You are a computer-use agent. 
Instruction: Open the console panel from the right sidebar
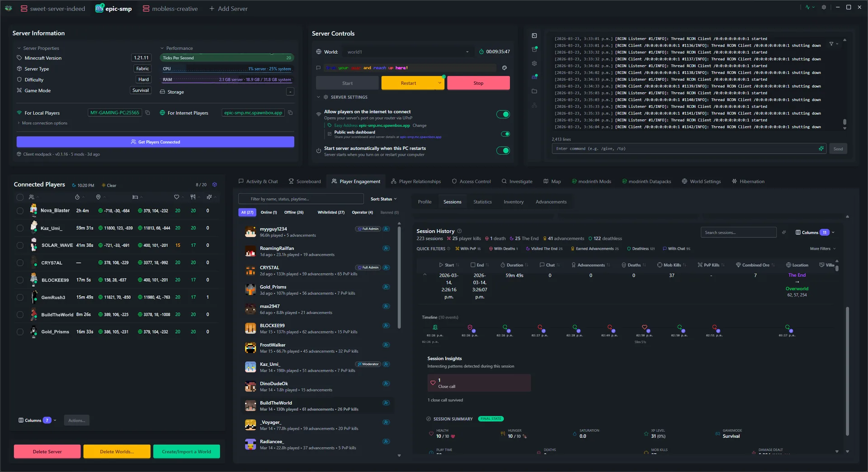click(534, 36)
